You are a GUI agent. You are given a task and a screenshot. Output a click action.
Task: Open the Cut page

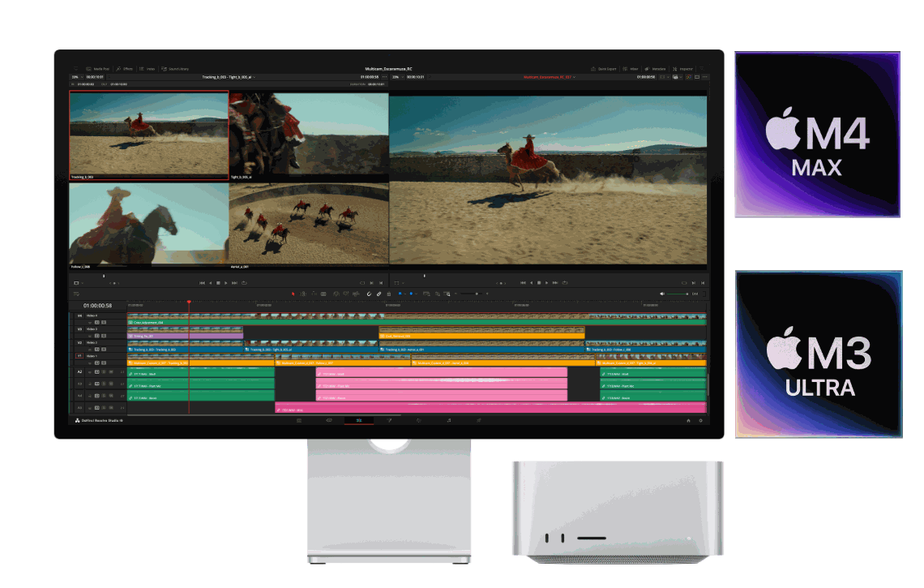pyautogui.click(x=329, y=420)
